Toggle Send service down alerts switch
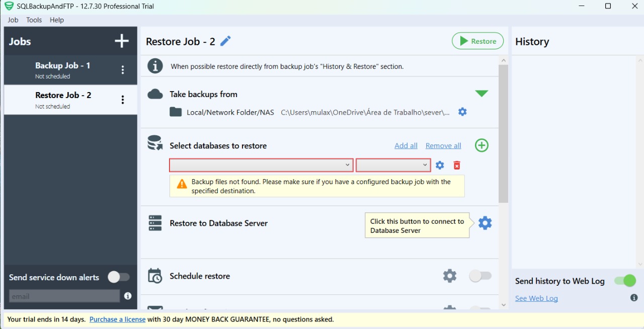 coord(119,277)
